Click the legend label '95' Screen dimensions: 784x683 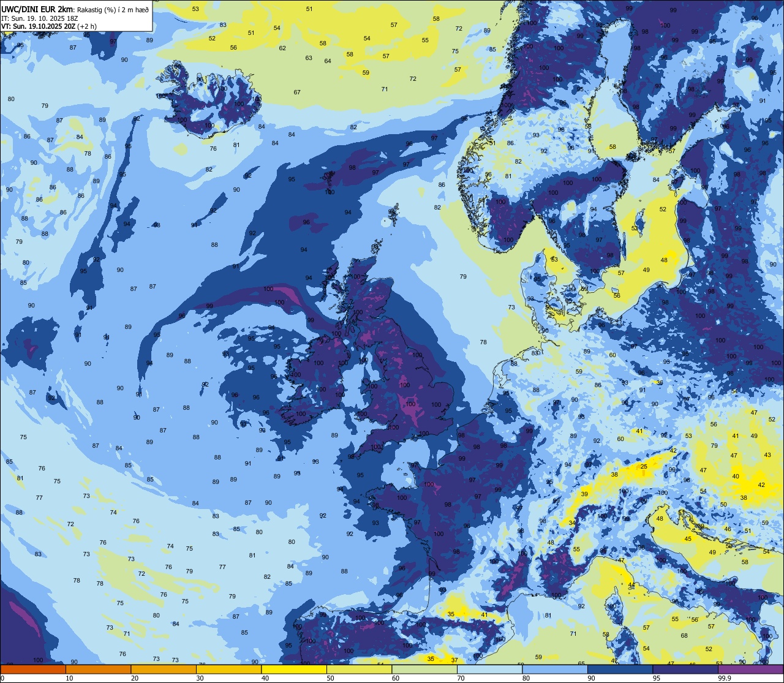click(657, 678)
